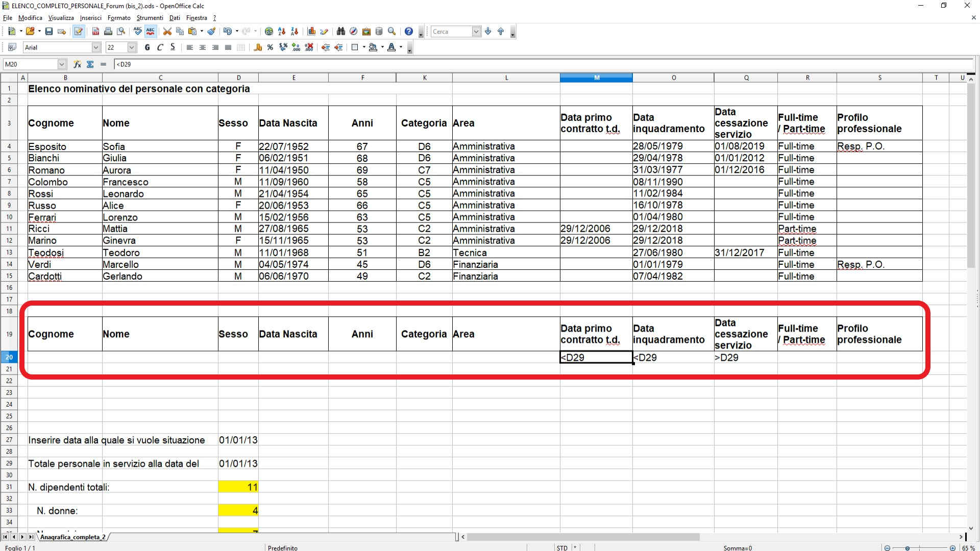The height and width of the screenshot is (551, 980).
Task: Toggle bold formatting G button
Action: click(148, 47)
